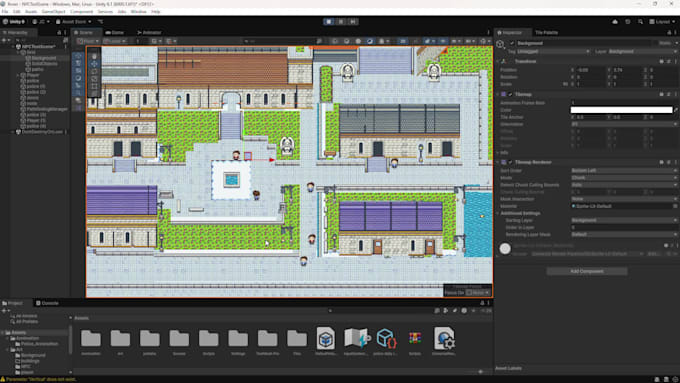Click the Inspector lock icon
Viewport: 680px width, 383px height.
click(669, 33)
